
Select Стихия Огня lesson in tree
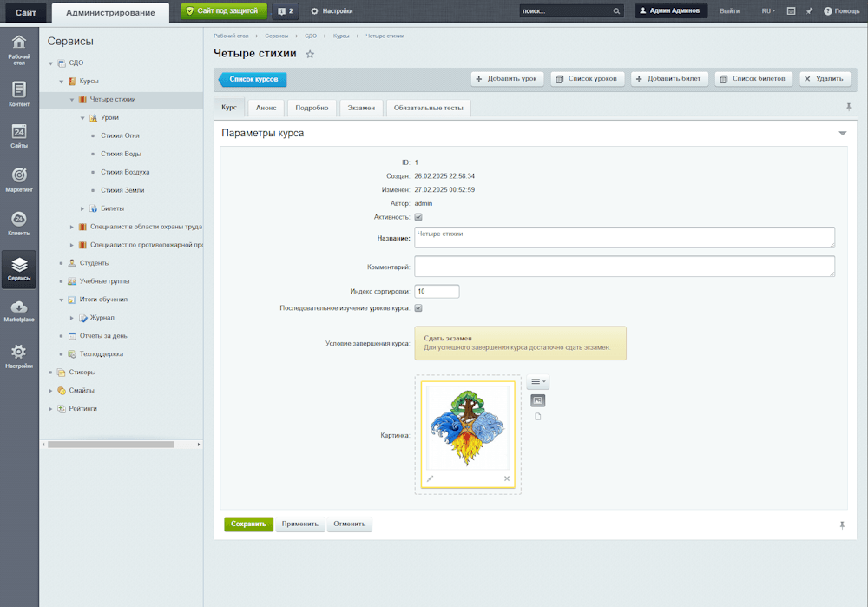[x=120, y=135]
